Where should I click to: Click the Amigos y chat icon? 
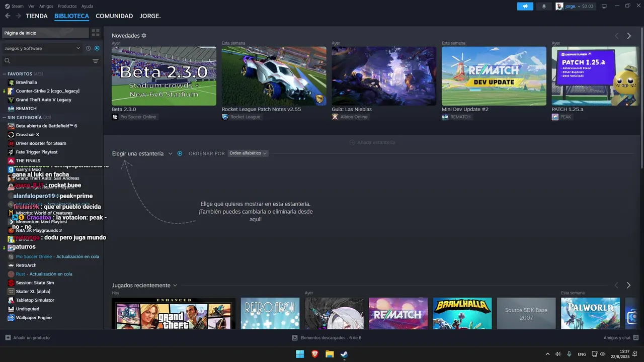click(636, 338)
